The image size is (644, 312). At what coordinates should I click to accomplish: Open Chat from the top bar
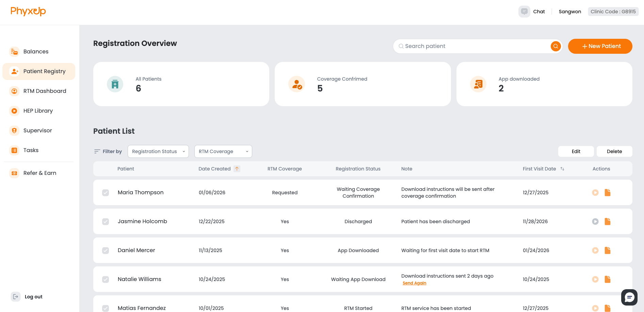(x=539, y=11)
